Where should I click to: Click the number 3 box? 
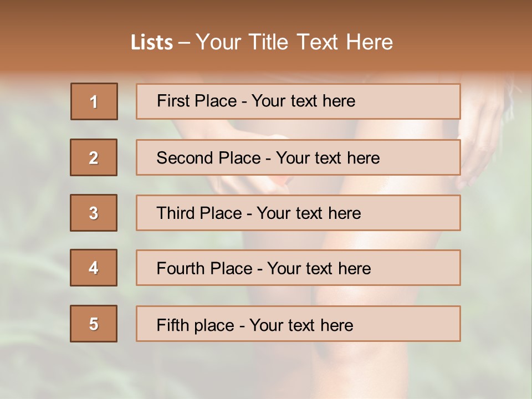point(94,213)
